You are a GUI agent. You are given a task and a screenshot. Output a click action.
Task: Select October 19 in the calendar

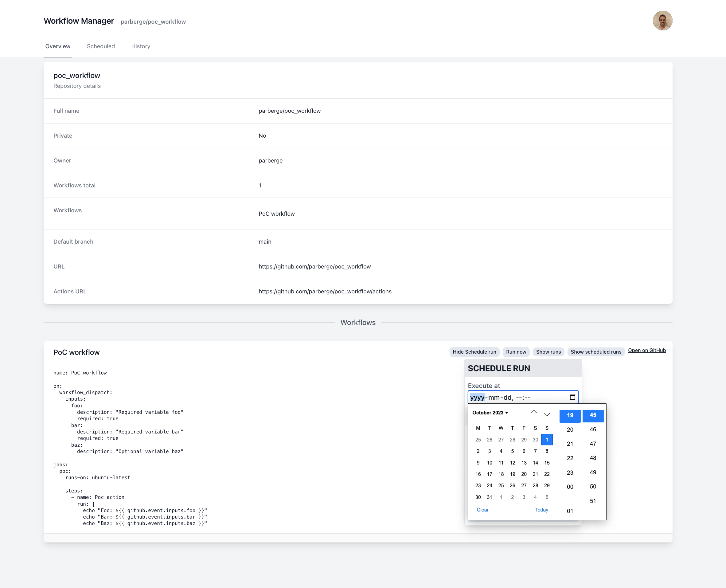coord(512,474)
